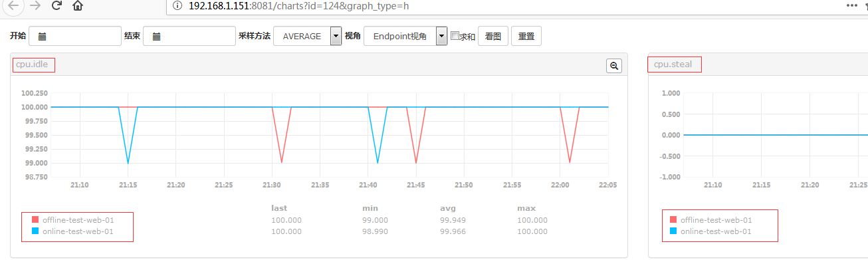Expand the AVERAGE sampling method dropdown
The width and height of the screenshot is (868, 260).
(307, 37)
